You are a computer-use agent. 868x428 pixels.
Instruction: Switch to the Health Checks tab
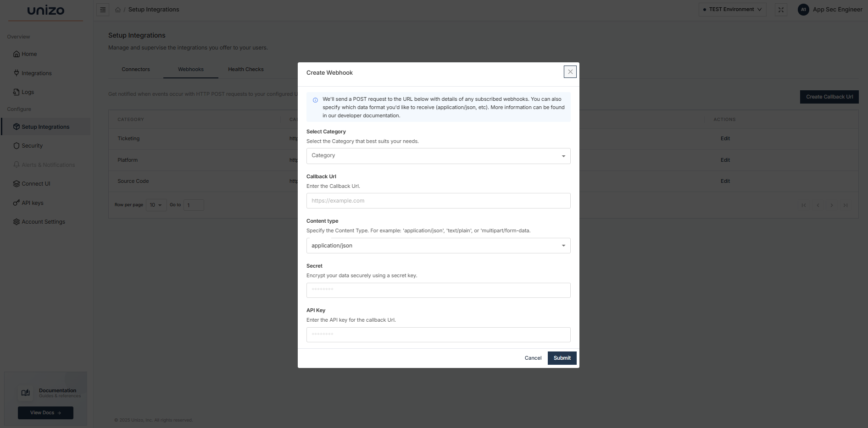pyautogui.click(x=245, y=69)
